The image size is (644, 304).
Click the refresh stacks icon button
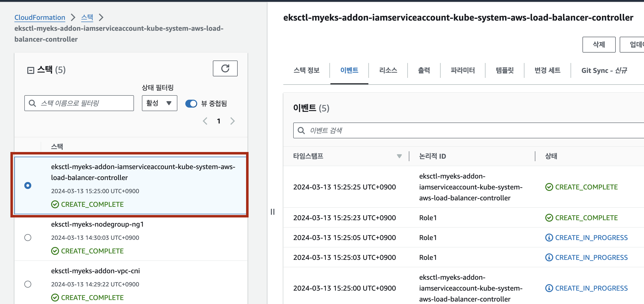click(x=225, y=68)
